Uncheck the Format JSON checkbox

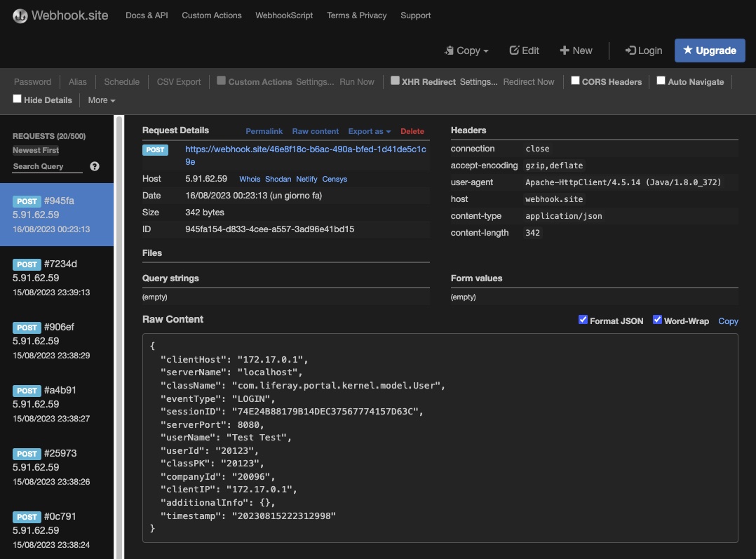583,320
